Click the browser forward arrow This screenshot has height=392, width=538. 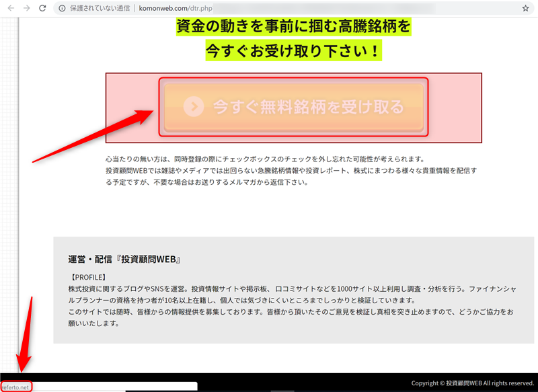point(26,8)
